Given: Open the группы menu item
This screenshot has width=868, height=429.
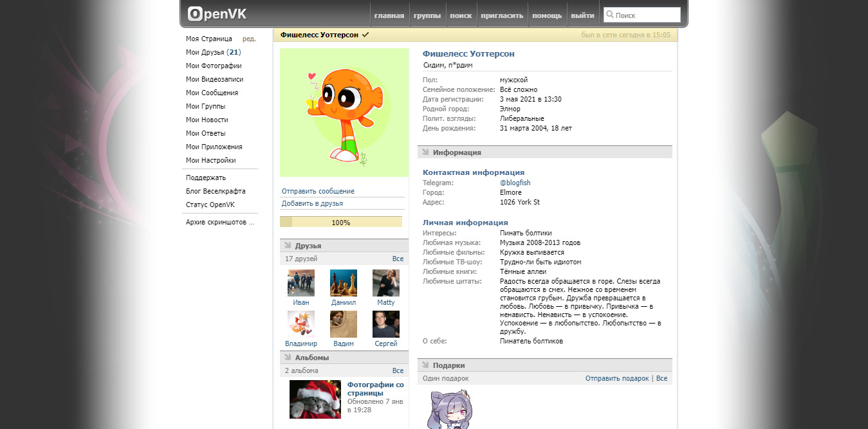Looking at the screenshot, I should pyautogui.click(x=427, y=15).
